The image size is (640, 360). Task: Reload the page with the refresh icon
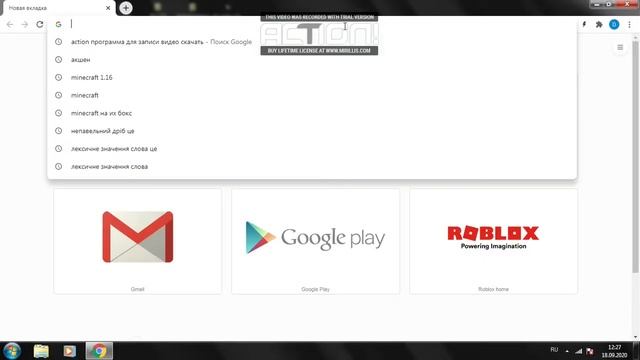(x=40, y=24)
